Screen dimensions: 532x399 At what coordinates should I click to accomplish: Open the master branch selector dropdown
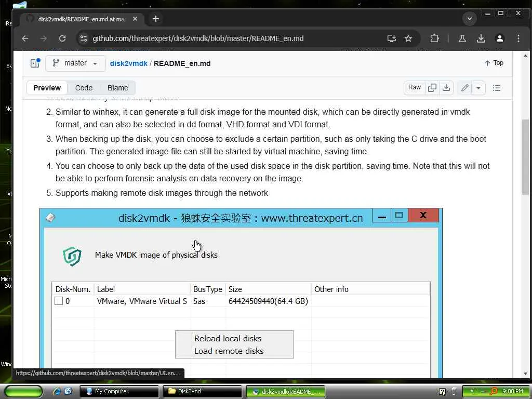click(75, 63)
